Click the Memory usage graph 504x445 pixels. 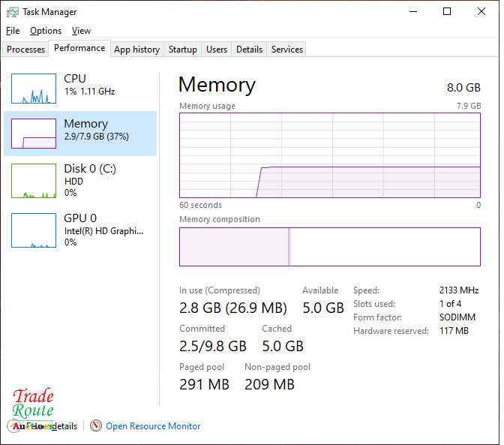click(329, 155)
